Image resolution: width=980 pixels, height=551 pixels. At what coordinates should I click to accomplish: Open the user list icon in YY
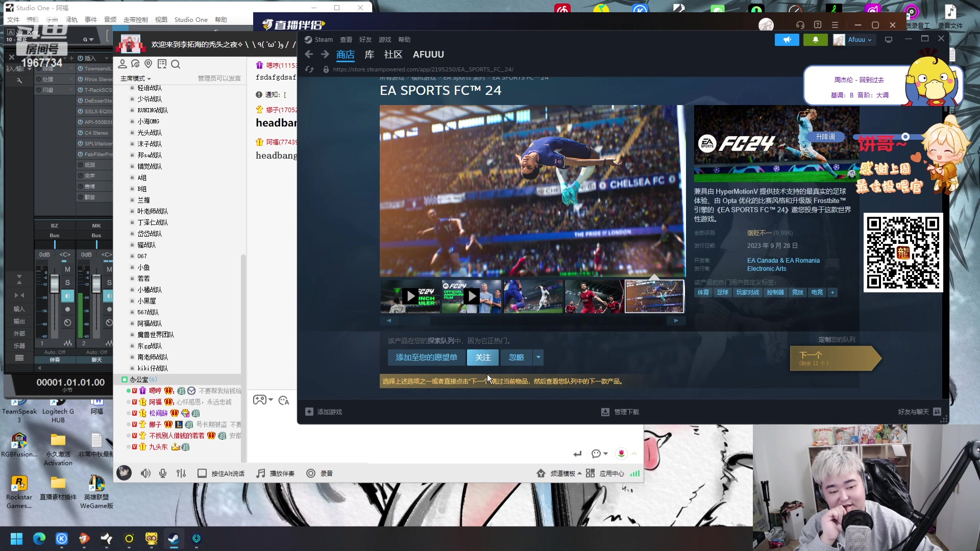tap(122, 64)
